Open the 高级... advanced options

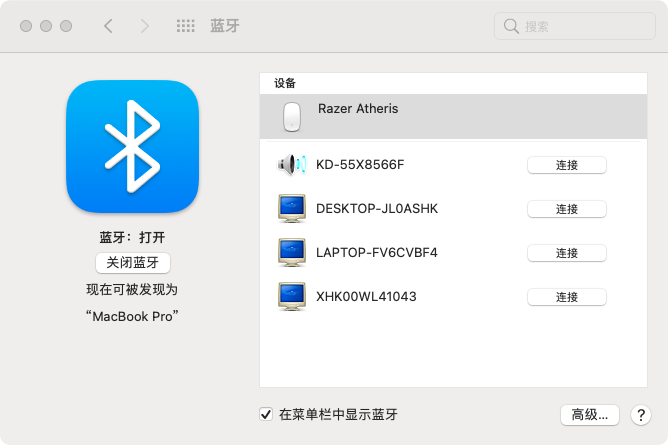tap(590, 414)
